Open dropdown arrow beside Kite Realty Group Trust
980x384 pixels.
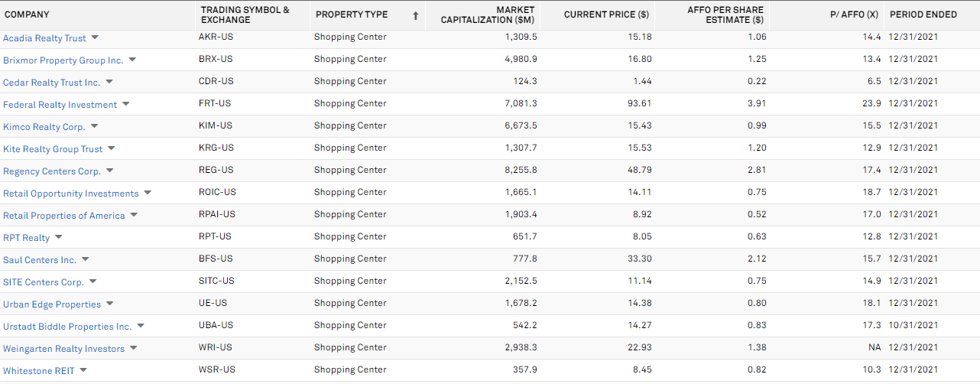pyautogui.click(x=111, y=148)
